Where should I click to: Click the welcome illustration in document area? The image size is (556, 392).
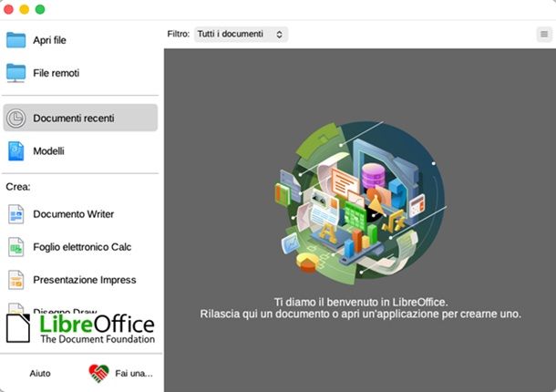tap(360, 202)
